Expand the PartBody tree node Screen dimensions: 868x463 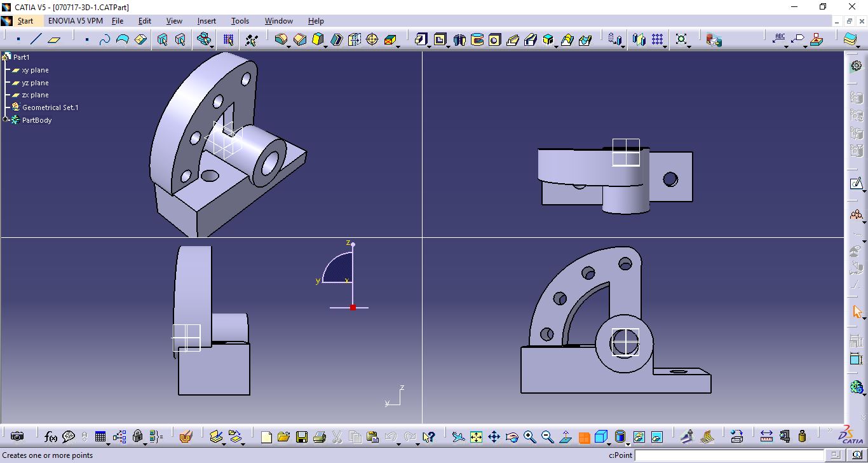click(x=4, y=120)
